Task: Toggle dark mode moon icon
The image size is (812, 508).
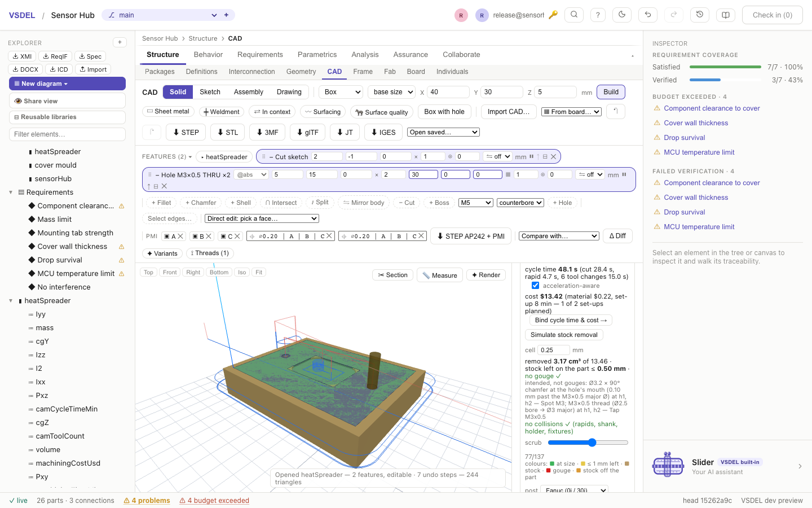Action: pos(622,15)
